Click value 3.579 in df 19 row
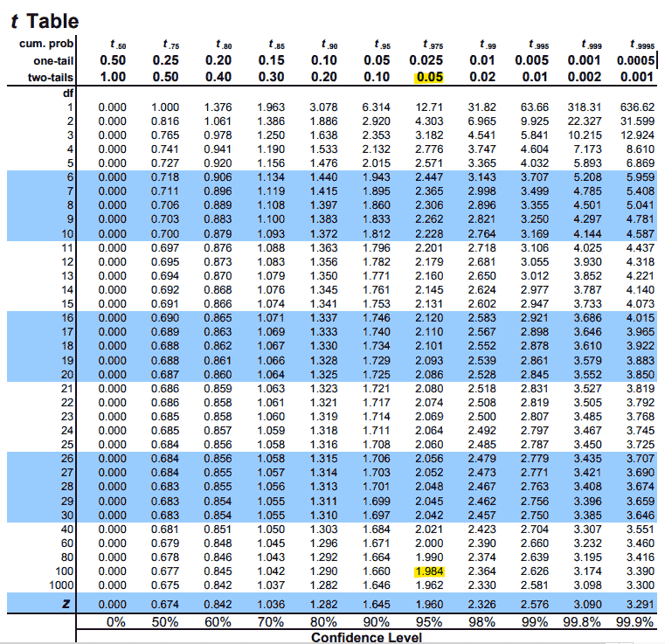 [587, 361]
